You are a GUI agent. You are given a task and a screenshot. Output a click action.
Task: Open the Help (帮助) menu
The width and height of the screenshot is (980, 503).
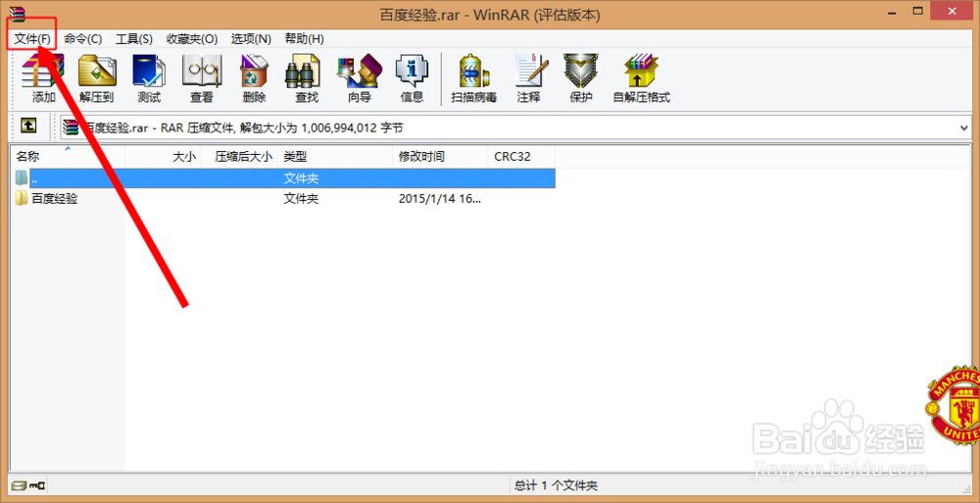(305, 39)
